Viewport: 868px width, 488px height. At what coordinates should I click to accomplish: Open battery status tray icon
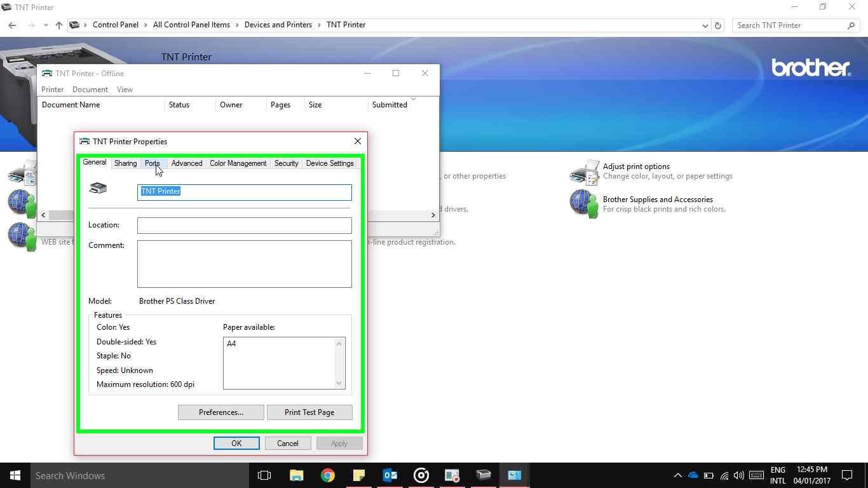pyautogui.click(x=709, y=475)
